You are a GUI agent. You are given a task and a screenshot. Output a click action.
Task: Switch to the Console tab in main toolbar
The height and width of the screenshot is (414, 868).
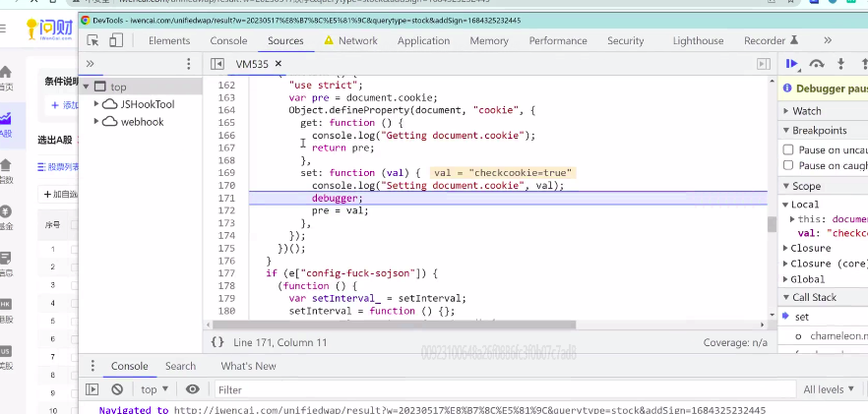tap(228, 40)
